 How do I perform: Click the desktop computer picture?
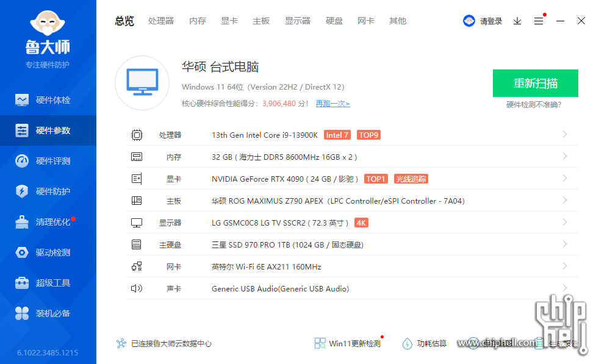pos(142,83)
